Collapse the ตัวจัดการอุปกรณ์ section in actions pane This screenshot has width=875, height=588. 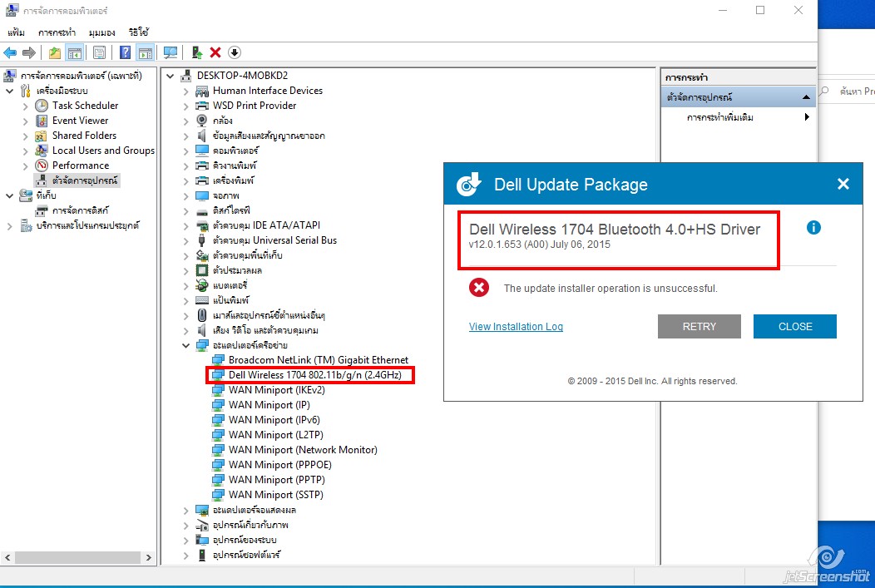(x=806, y=97)
